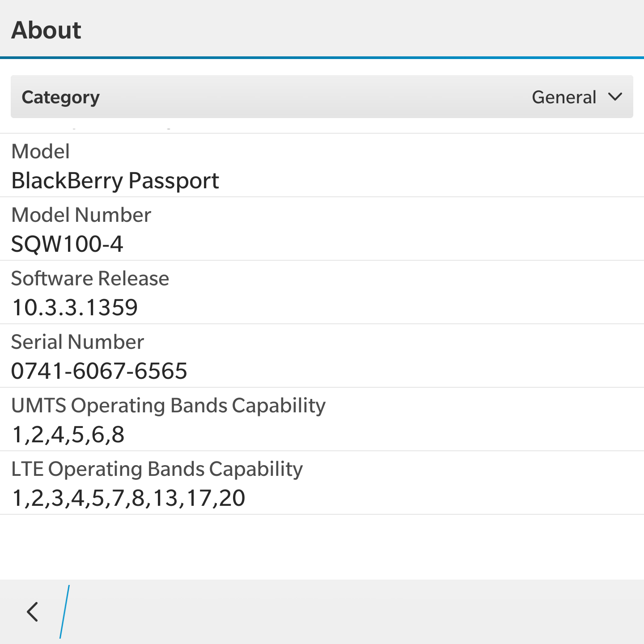Tap the LTE bands list value

click(129, 498)
